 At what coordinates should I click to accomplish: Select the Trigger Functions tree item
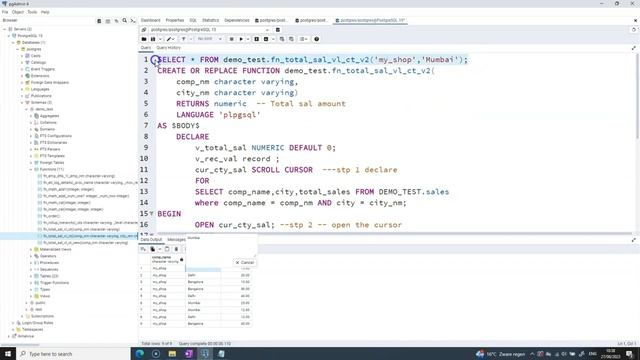[54, 283]
